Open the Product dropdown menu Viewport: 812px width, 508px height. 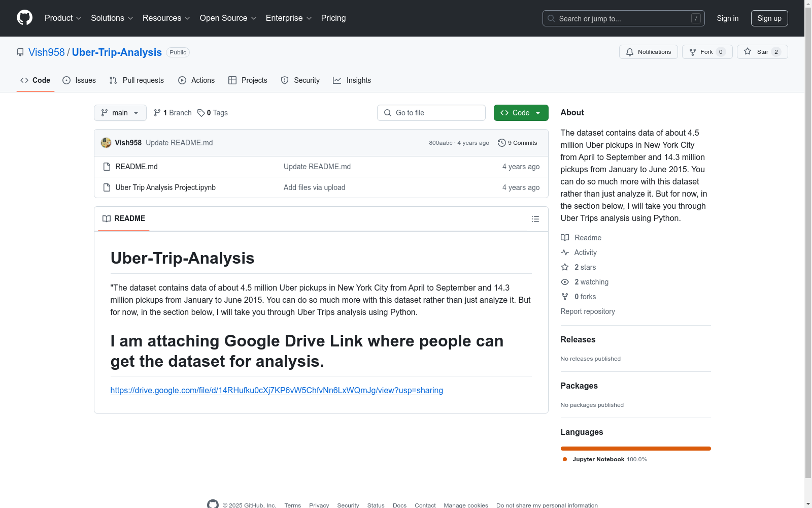pos(63,18)
